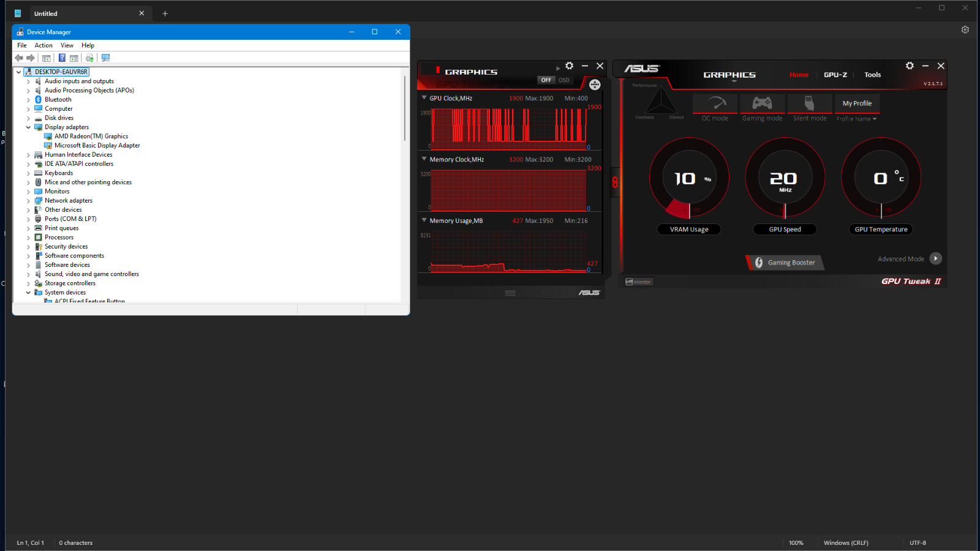
Task: Open the Tools tab in GPU Tweak
Action: point(873,75)
